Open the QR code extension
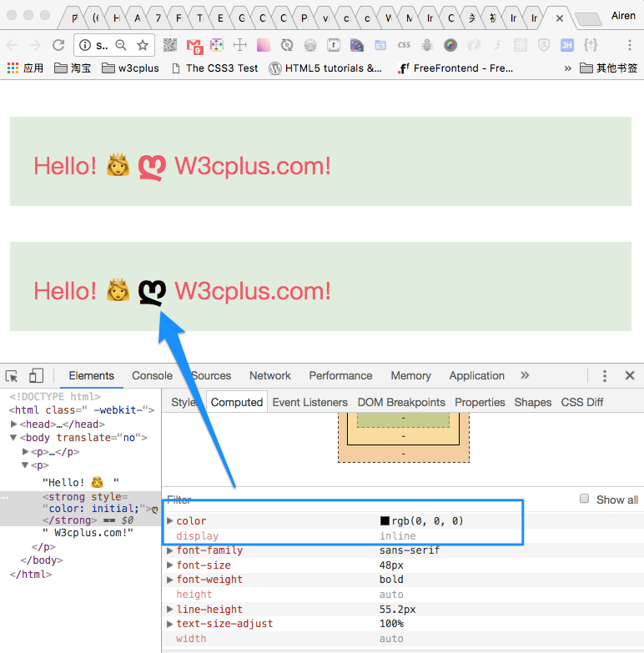Viewport: 644px width, 653px height. click(x=170, y=45)
